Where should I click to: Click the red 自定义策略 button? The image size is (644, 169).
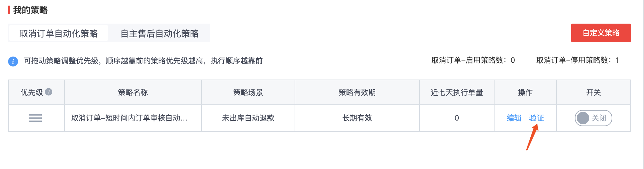click(x=601, y=33)
